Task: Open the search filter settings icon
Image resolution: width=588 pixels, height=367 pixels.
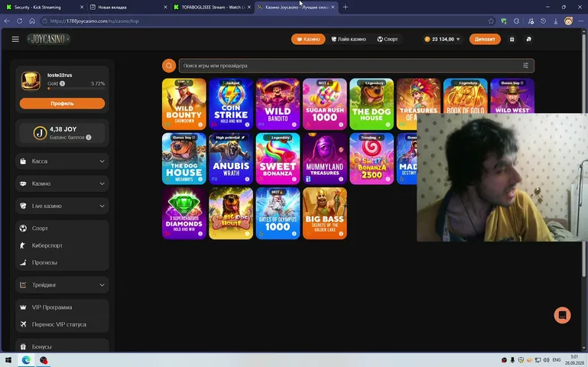Action: click(526, 66)
